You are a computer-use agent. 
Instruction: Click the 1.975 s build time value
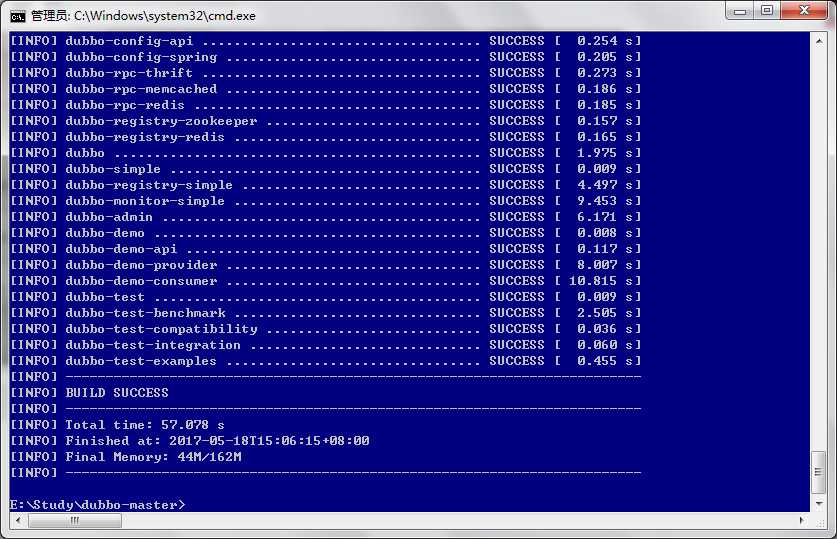pos(605,153)
